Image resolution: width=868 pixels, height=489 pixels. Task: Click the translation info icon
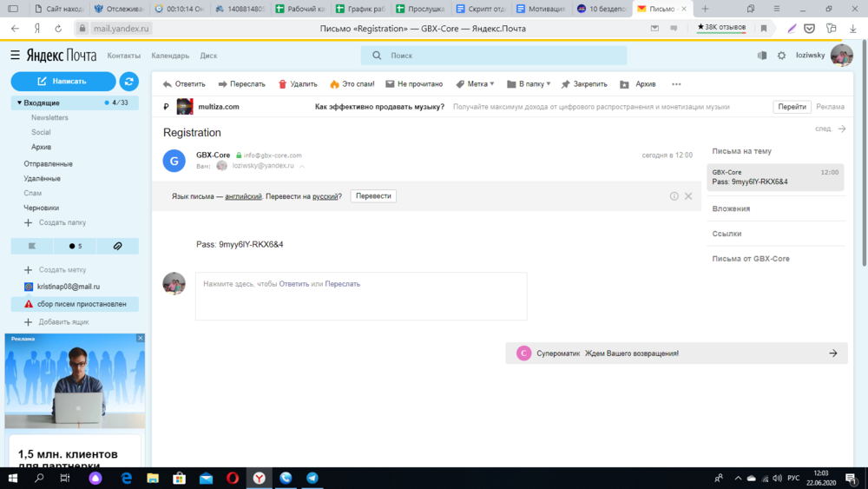point(674,196)
